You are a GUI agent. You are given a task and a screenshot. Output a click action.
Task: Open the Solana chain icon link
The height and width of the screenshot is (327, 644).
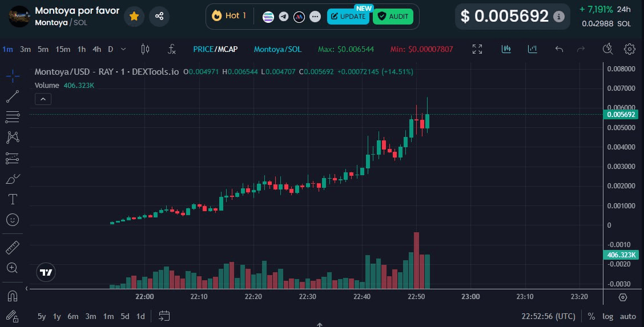(268, 17)
